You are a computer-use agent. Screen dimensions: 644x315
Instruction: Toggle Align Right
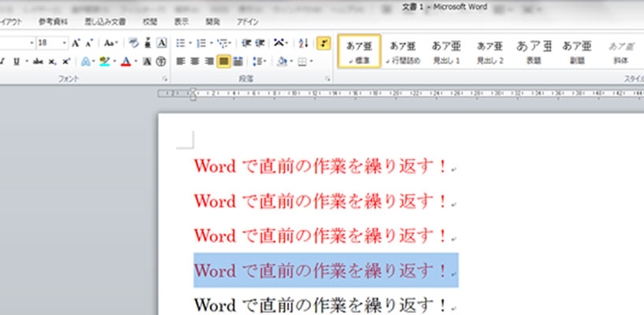pyautogui.click(x=209, y=61)
